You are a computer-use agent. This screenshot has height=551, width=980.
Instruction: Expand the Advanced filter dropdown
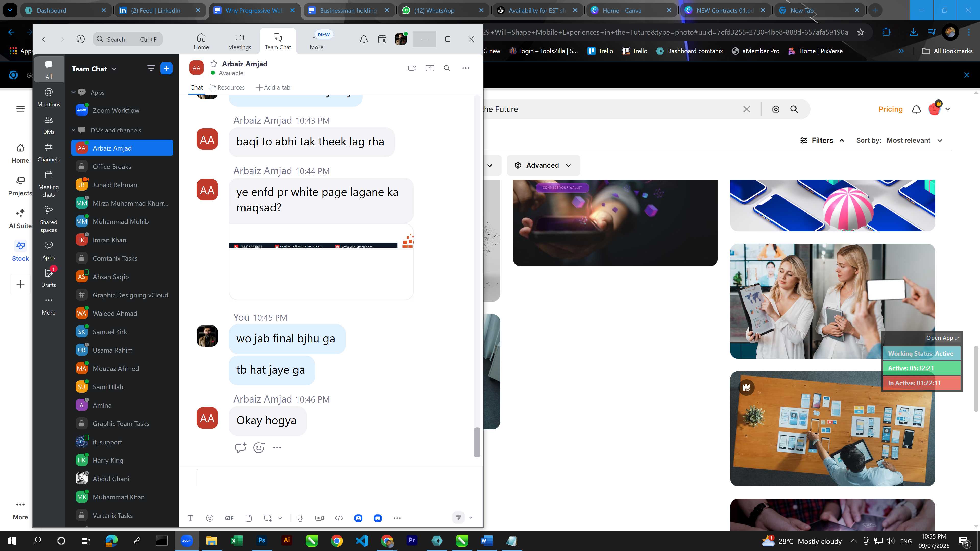click(543, 165)
